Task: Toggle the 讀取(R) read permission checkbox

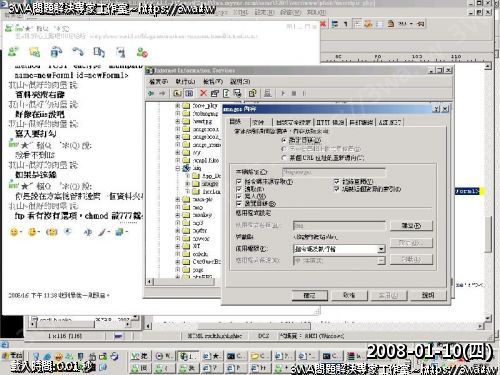Action: click(x=239, y=189)
